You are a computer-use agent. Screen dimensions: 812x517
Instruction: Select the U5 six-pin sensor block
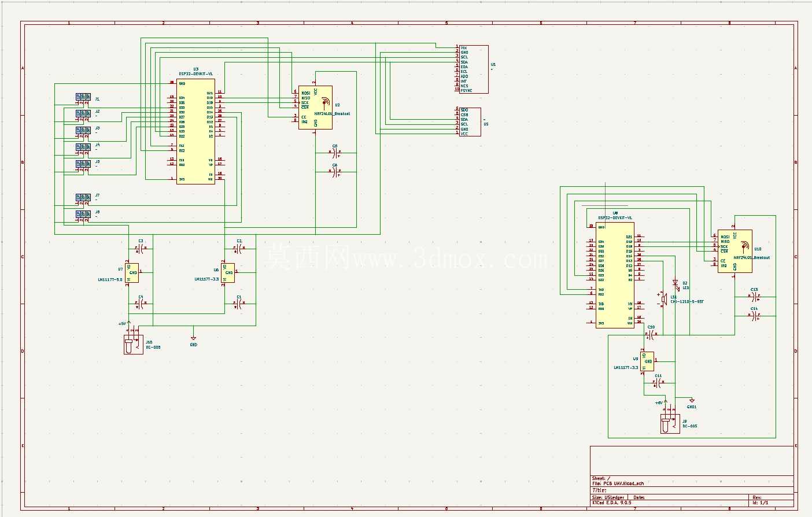[x=470, y=122]
